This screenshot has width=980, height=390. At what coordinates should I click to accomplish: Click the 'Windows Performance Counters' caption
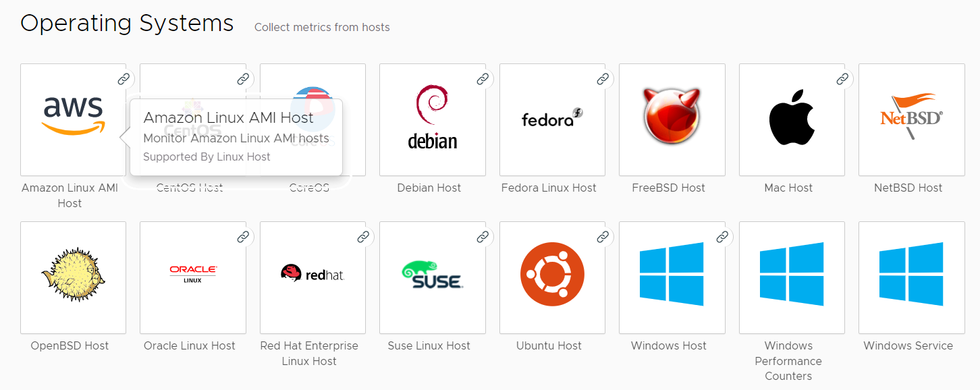point(788,361)
